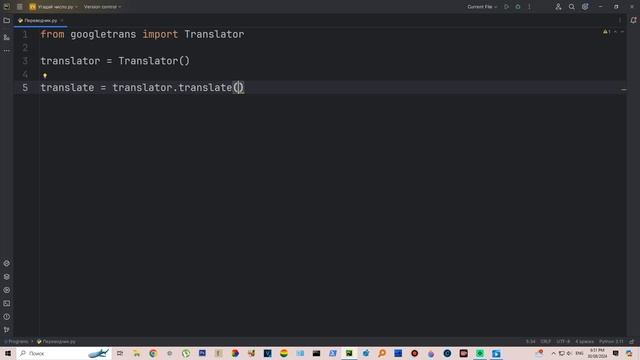Run the current file
Image resolution: width=640 pixels, height=360 pixels.
coord(507,7)
